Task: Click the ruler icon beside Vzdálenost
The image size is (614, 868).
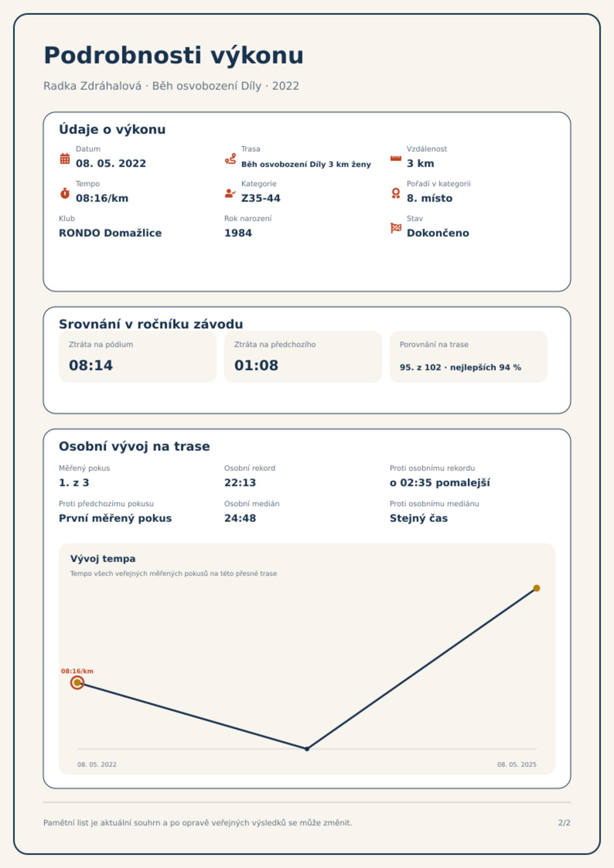Action: tap(396, 158)
